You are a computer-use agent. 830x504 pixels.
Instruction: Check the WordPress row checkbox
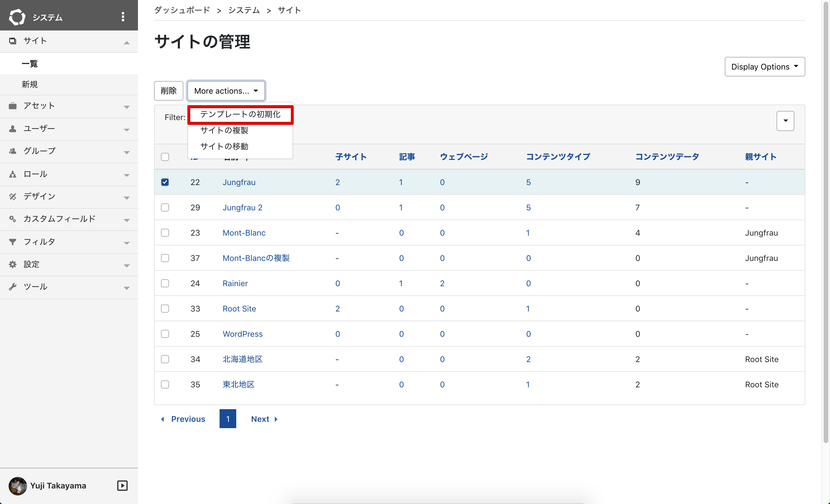click(x=165, y=334)
